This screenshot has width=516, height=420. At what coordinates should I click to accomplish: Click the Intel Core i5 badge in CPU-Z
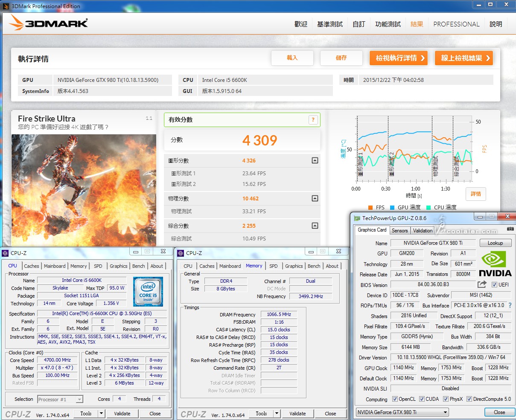pyautogui.click(x=148, y=291)
